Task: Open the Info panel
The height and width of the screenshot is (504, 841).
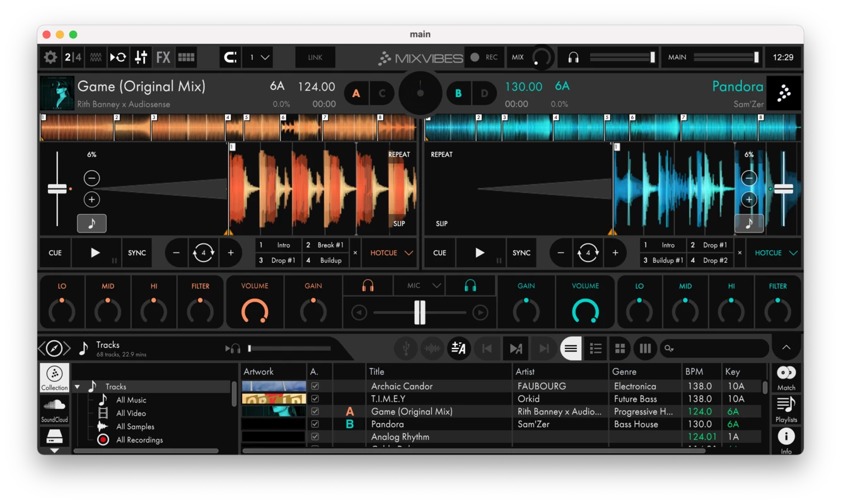Action: [x=786, y=440]
